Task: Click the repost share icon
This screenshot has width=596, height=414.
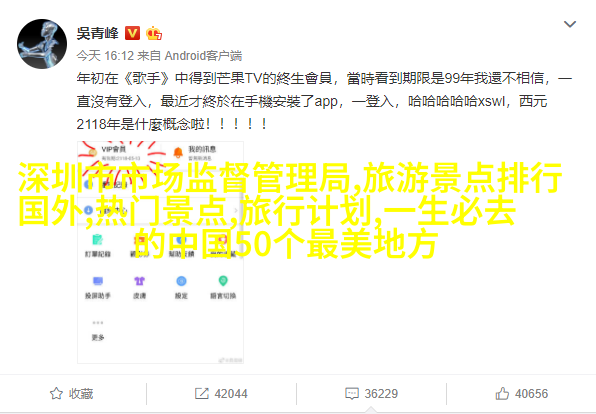Action: coord(201,393)
